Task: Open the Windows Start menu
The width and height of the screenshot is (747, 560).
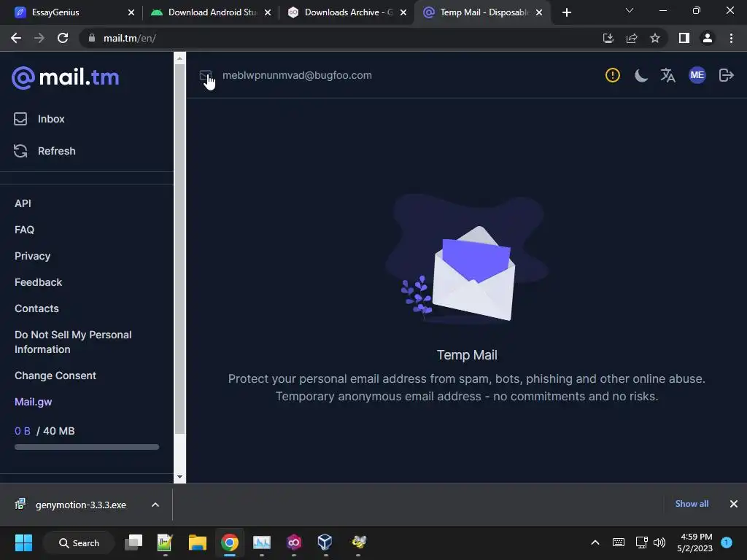Action: [23, 542]
